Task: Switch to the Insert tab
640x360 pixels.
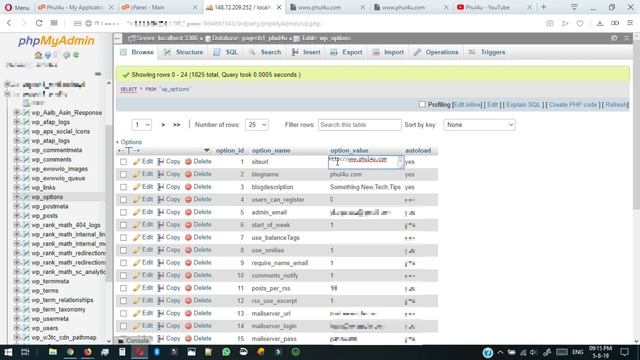Action: [x=306, y=52]
